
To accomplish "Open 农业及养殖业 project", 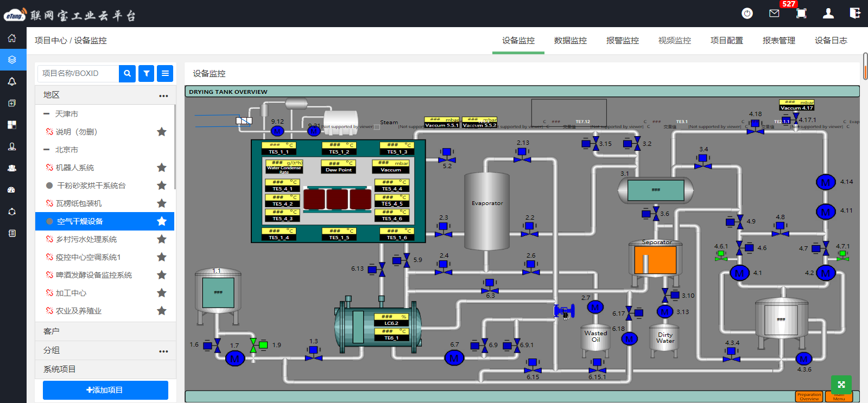I will [79, 311].
